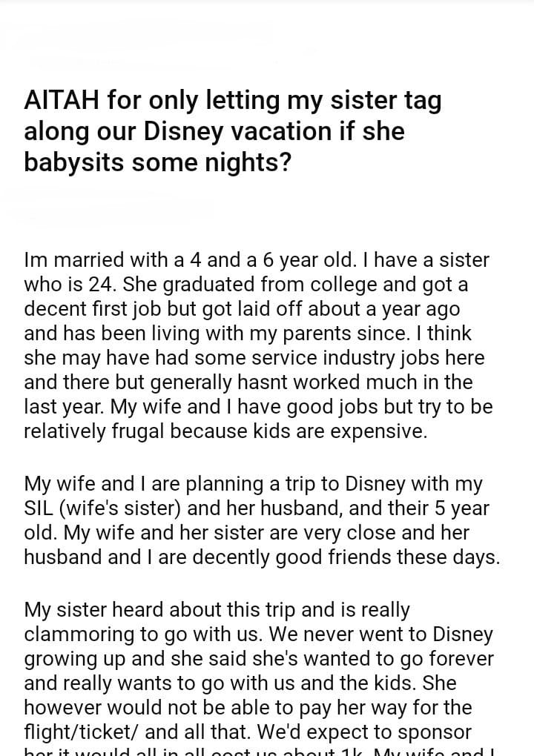
Task: Click "relatively frugal because kids are expensive"
Action: click(225, 431)
